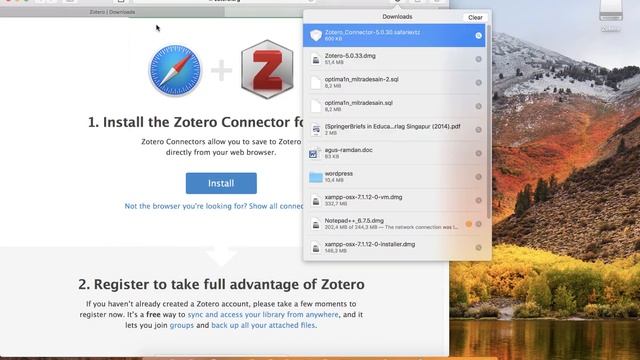Viewport: 640px width, 360px height.
Task: Click the network connection error status text
Action: pos(421,227)
